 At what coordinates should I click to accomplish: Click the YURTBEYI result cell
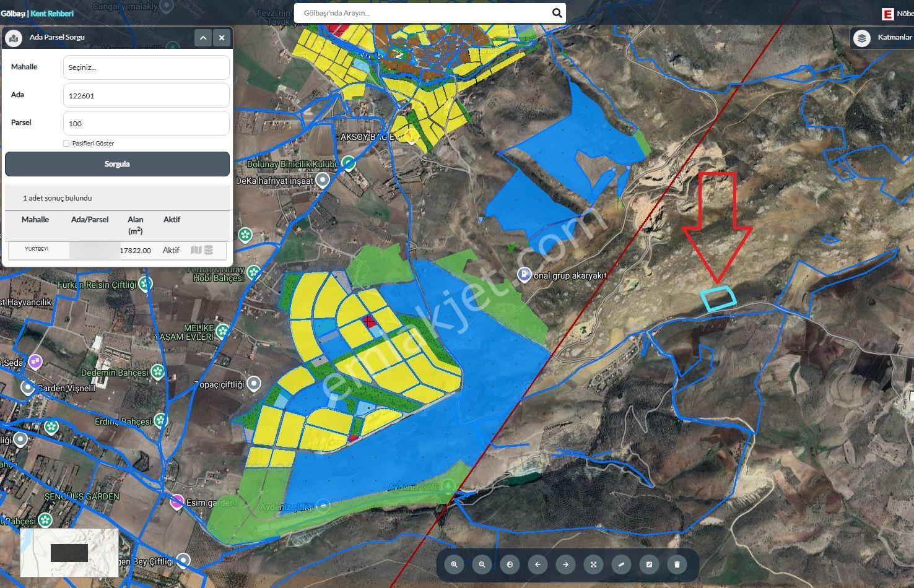tap(37, 249)
